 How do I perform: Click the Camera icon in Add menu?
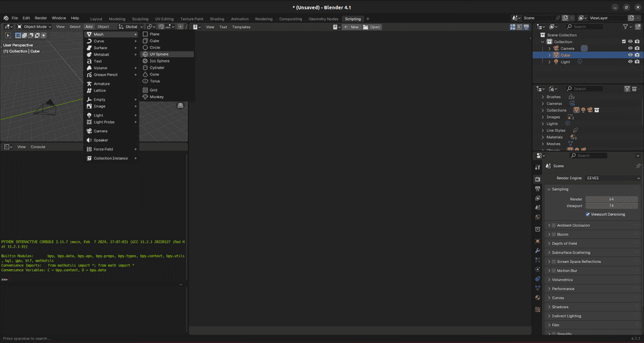[89, 131]
